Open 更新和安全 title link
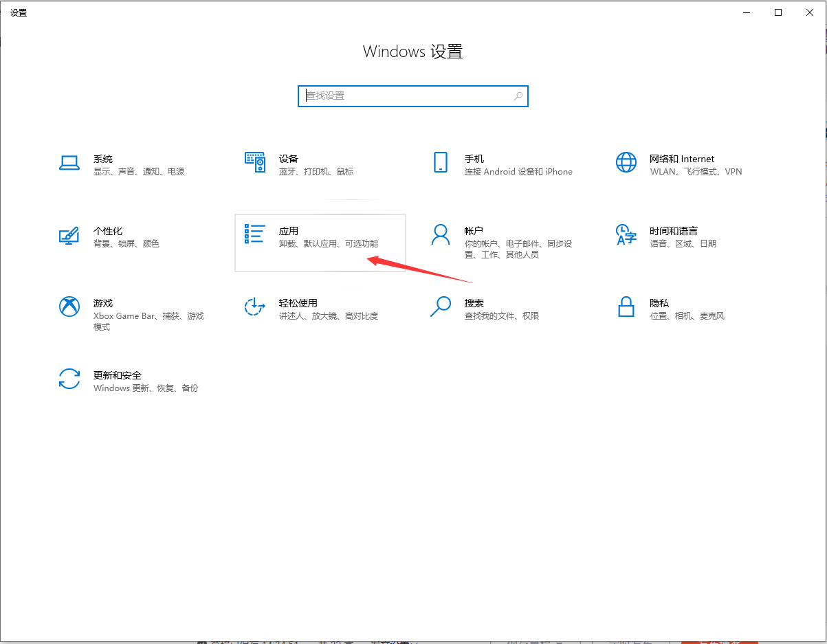827x644 pixels. (x=118, y=375)
